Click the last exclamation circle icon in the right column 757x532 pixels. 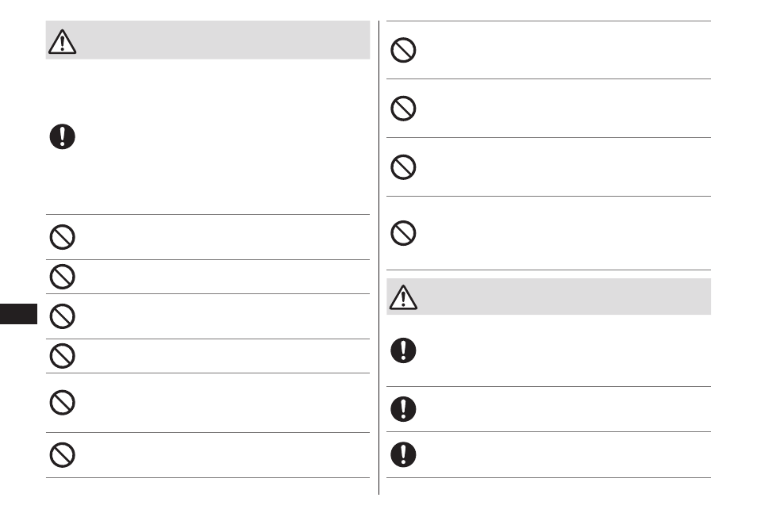click(x=403, y=454)
